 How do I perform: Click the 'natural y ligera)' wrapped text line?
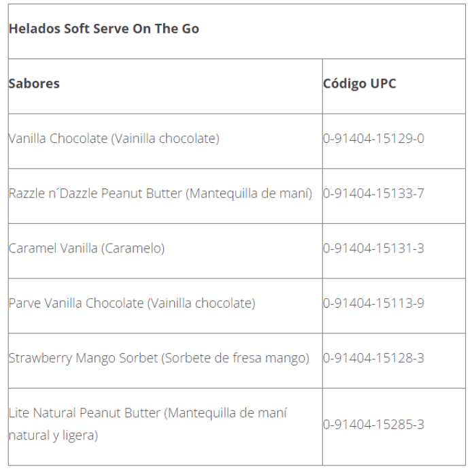53,436
